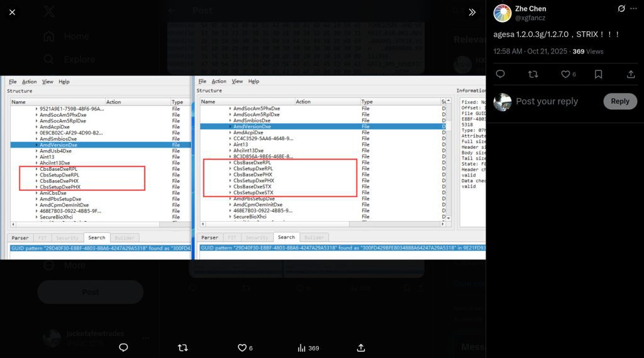Open the @xgfancz handle link
Image resolution: width=644 pixels, height=358 pixels.
click(x=532, y=19)
